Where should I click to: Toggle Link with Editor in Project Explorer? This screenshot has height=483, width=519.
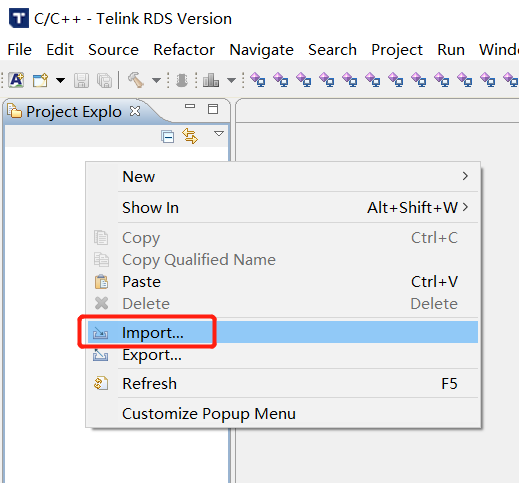coord(190,136)
